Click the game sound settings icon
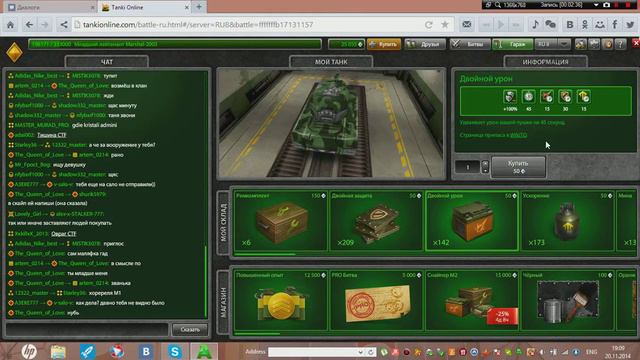 click(580, 44)
